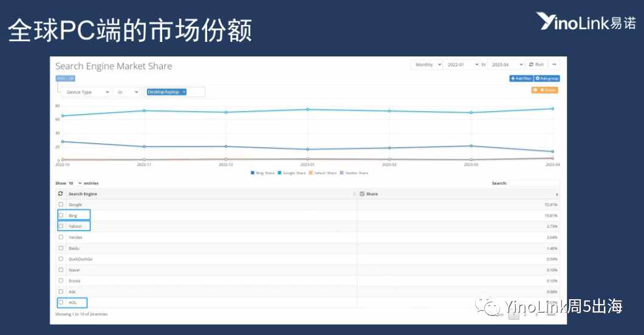Click the refresh icon in table header
Screen dimensions: 644x335
point(61,194)
